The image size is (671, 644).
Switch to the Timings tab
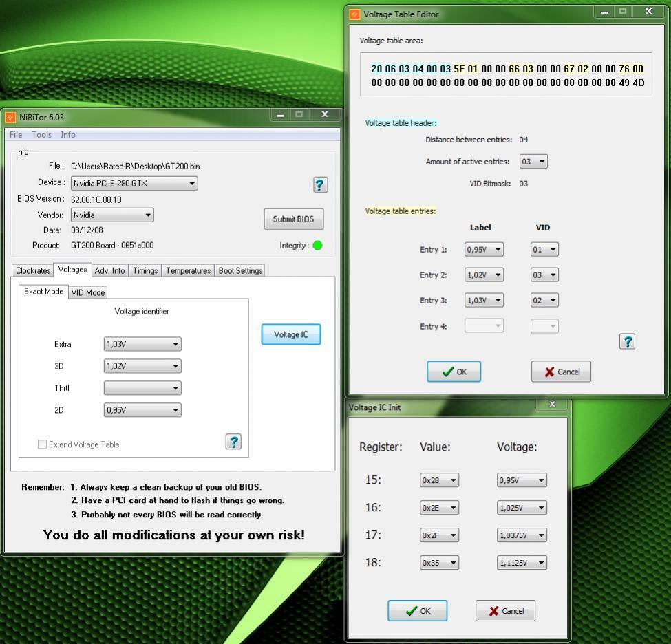point(145,270)
